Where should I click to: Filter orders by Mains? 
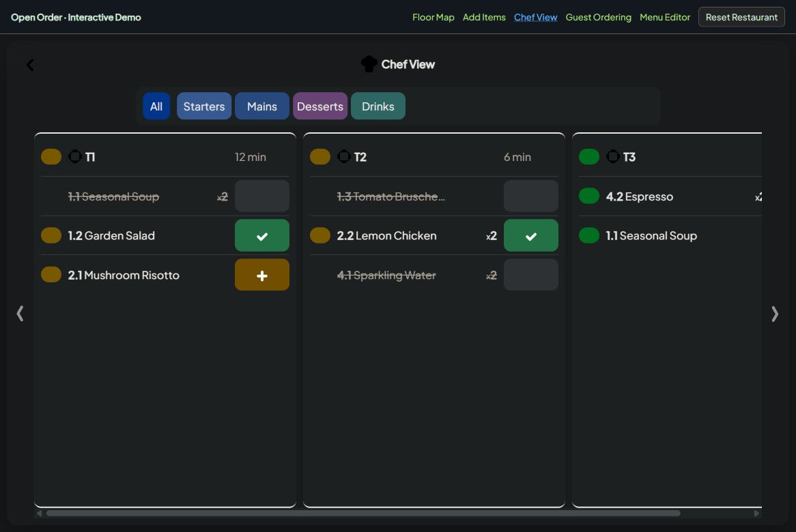click(x=262, y=106)
